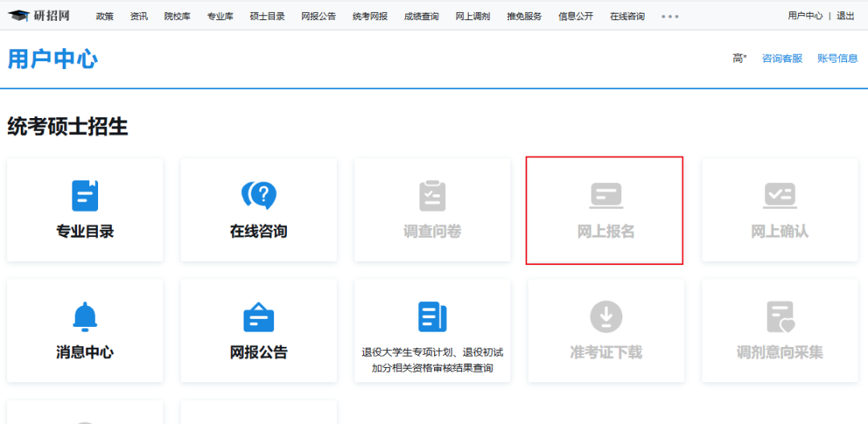Click the 专业目录 card label

[x=84, y=231]
